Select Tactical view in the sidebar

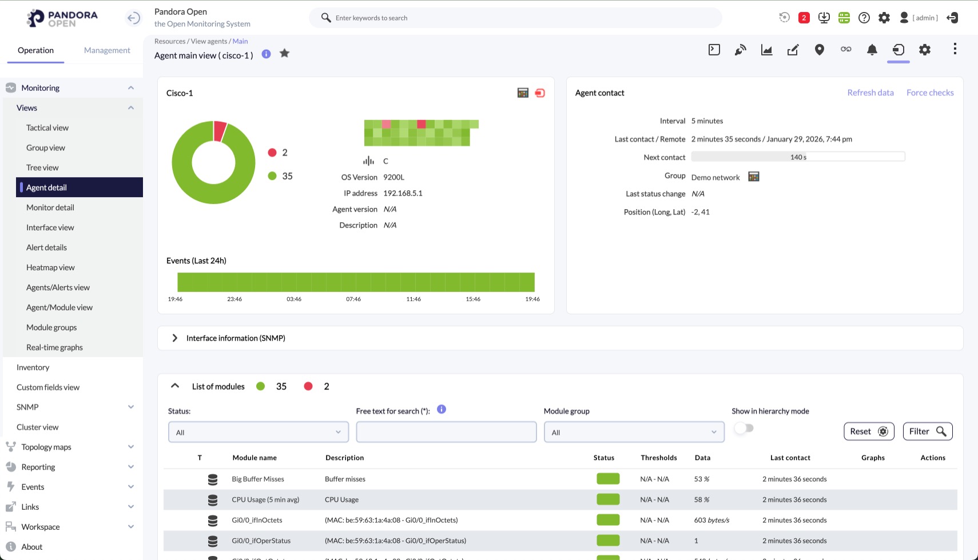[x=47, y=128]
